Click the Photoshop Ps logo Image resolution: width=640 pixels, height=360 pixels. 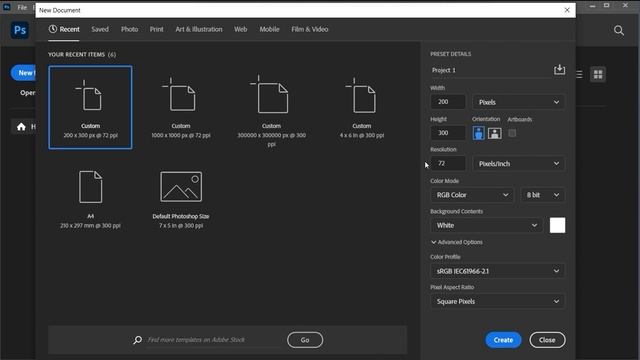[20, 30]
